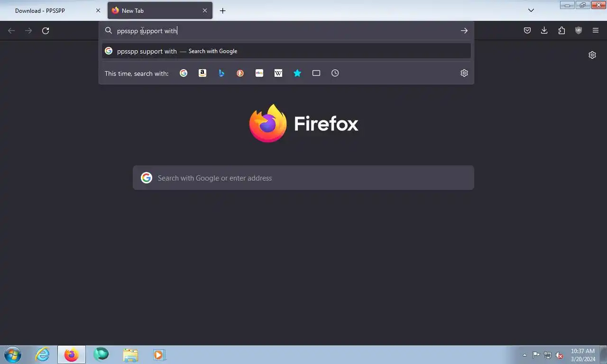The image size is (607, 364).
Task: Open Windows Explorer from the taskbar
Action: 130,355
